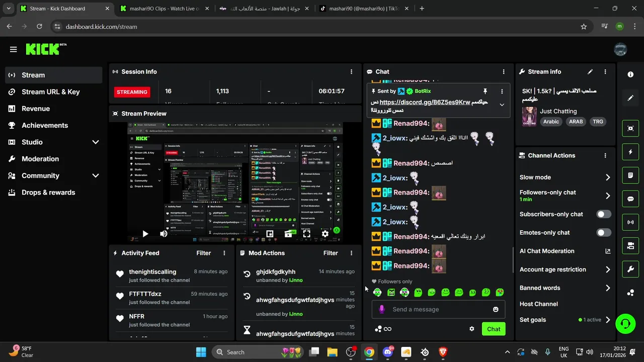This screenshot has width=644, height=362.
Task: Expand the pinned message chevron
Action: 502,105
